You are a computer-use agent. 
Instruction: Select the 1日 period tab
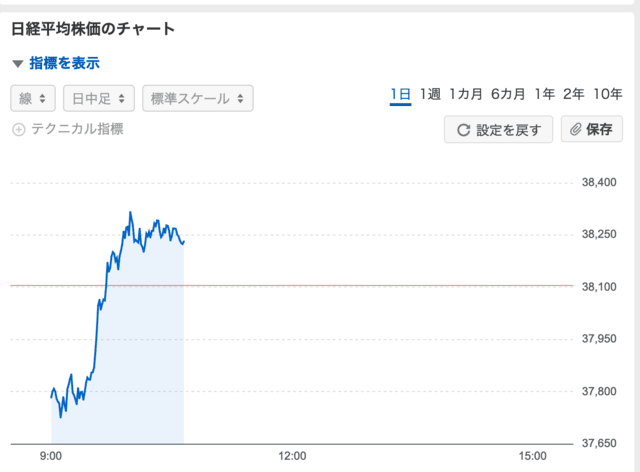click(400, 95)
